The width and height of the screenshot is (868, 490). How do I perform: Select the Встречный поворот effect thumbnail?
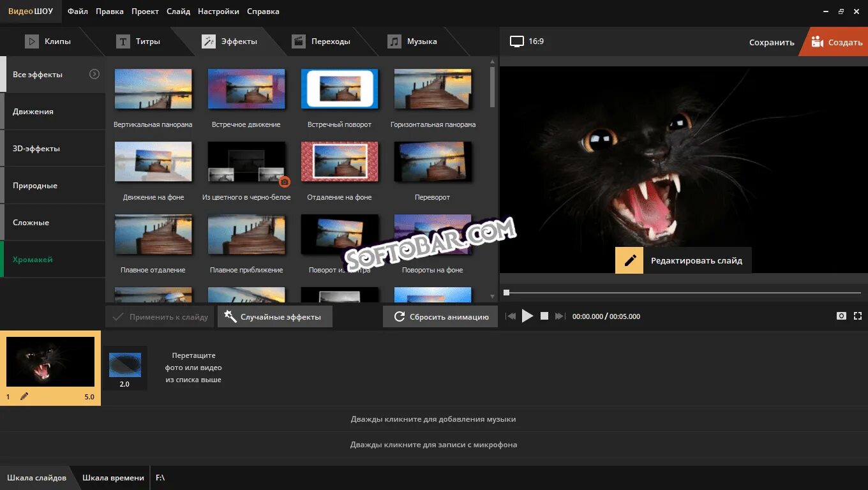(340, 89)
